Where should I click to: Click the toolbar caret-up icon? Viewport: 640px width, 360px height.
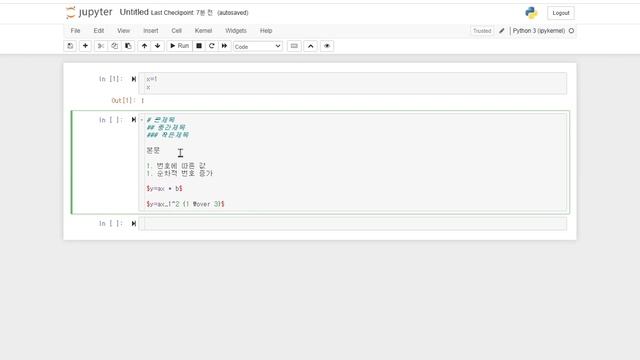point(311,46)
